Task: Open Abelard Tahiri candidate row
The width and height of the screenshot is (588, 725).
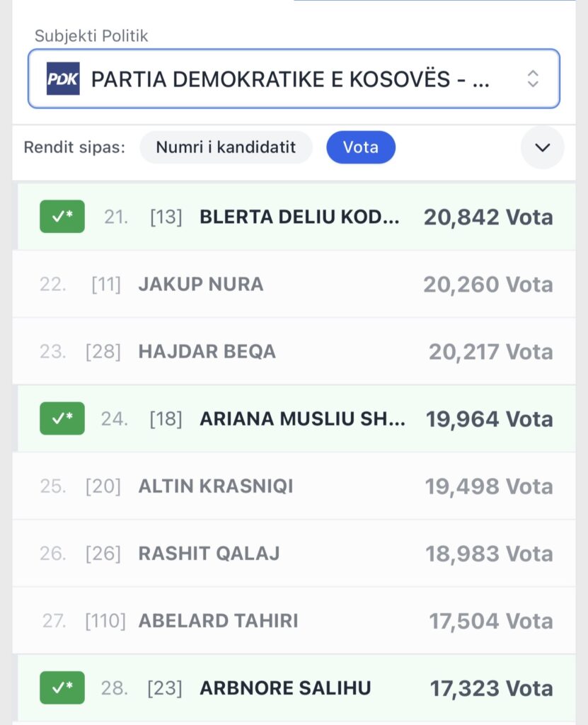Action: tap(219, 621)
